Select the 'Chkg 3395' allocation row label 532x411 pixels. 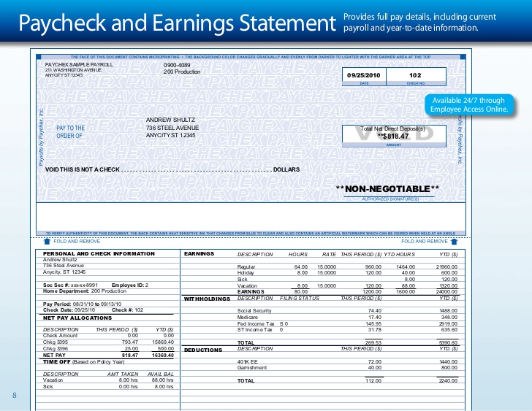(56, 342)
